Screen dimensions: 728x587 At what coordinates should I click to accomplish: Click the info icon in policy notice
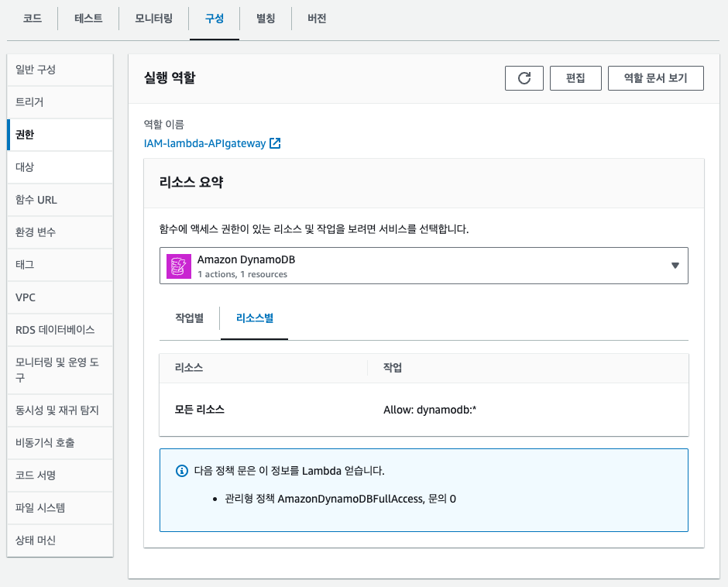click(181, 471)
